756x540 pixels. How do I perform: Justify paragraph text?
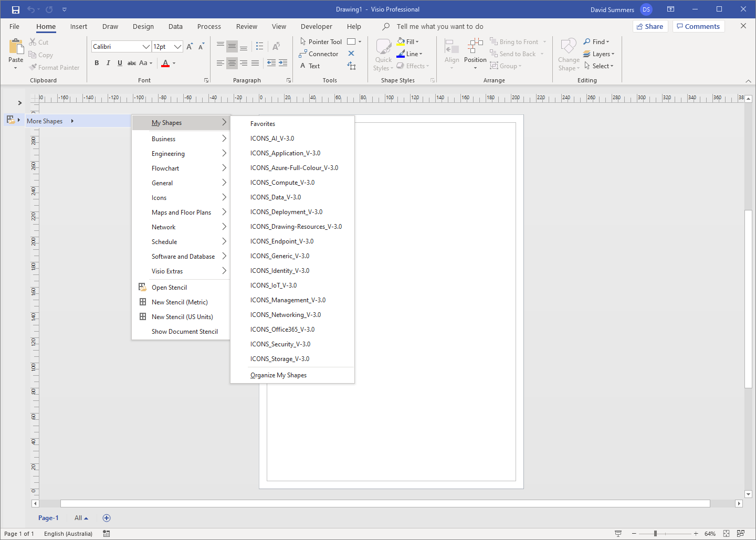click(x=255, y=63)
